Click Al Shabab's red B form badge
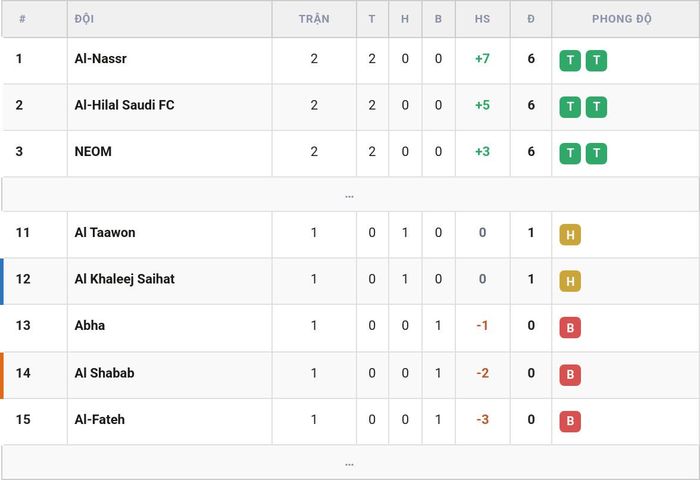The height and width of the screenshot is (480, 700). pyautogui.click(x=570, y=375)
